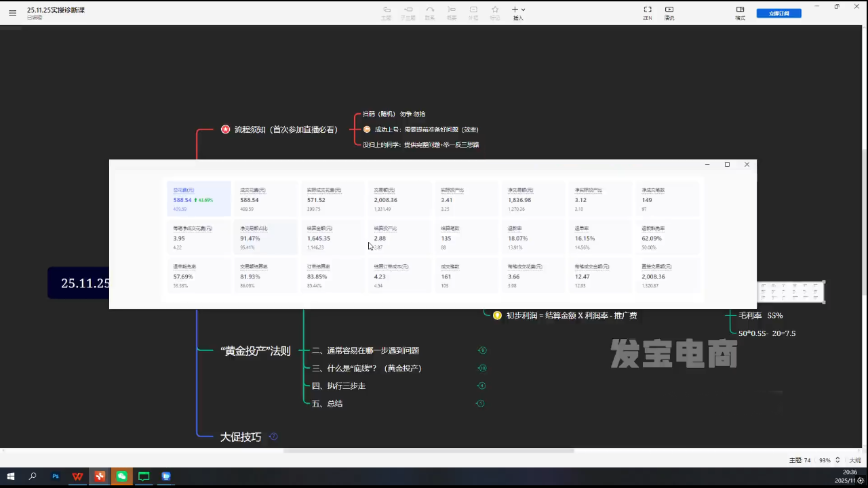Click the 插入 (Insert) plus icon
Image resolution: width=868 pixels, height=488 pixels.
coord(515,10)
